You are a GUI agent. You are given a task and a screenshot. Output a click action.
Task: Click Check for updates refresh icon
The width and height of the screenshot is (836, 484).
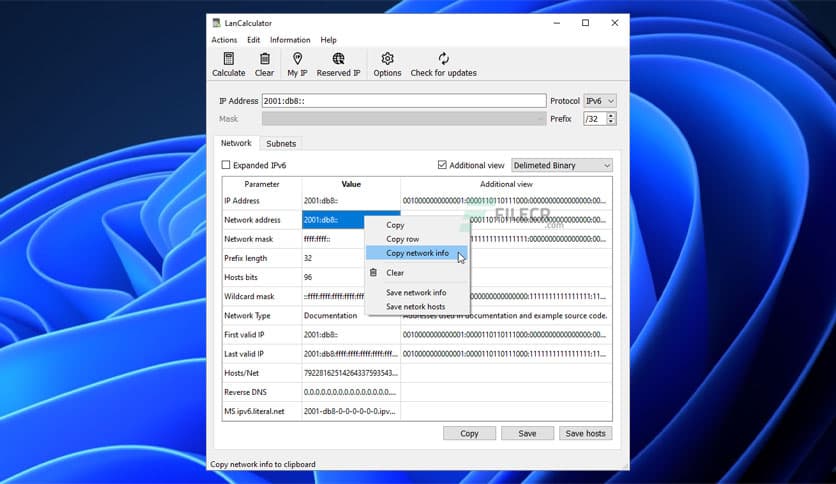pos(443,59)
